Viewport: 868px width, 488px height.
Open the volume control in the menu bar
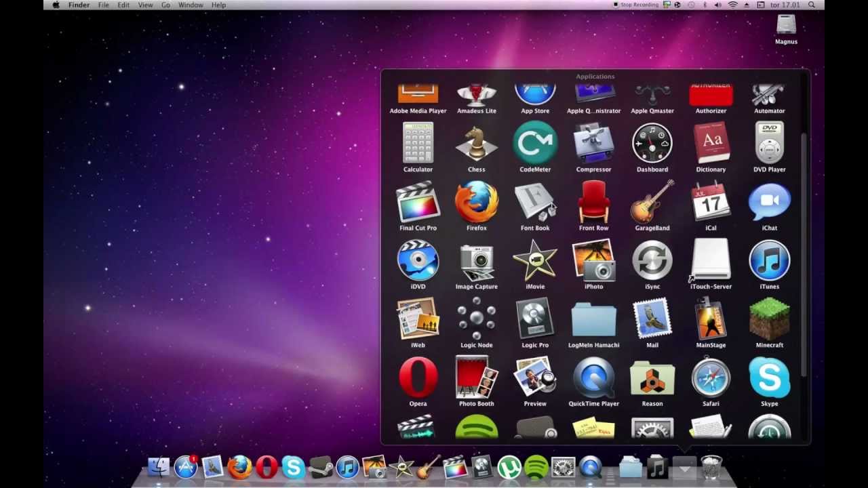(x=718, y=5)
